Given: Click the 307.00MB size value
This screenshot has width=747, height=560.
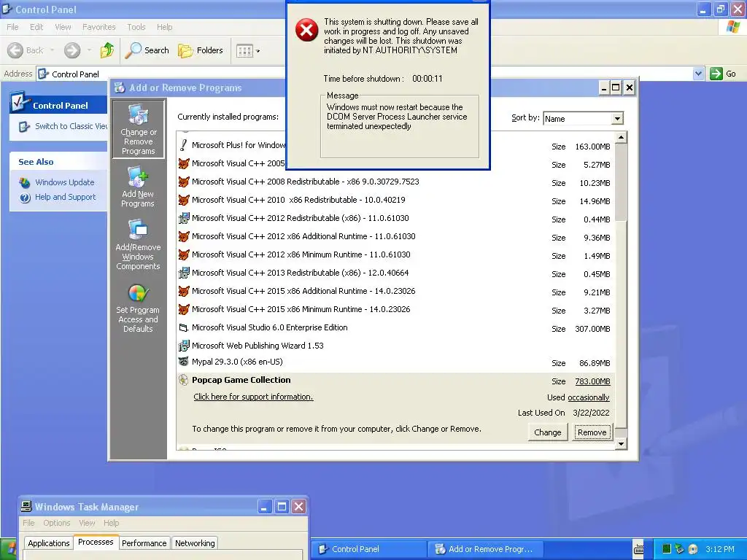Looking at the screenshot, I should [592, 329].
